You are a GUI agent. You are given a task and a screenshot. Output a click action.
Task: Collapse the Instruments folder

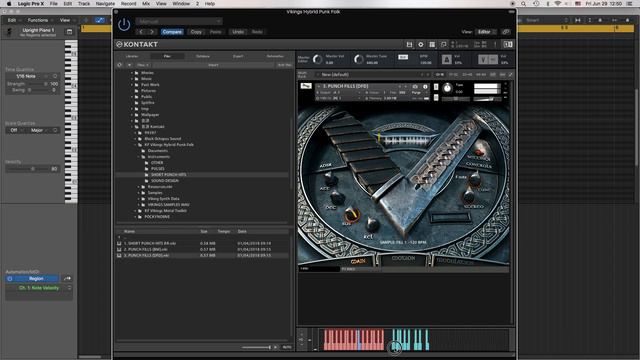[x=139, y=157]
